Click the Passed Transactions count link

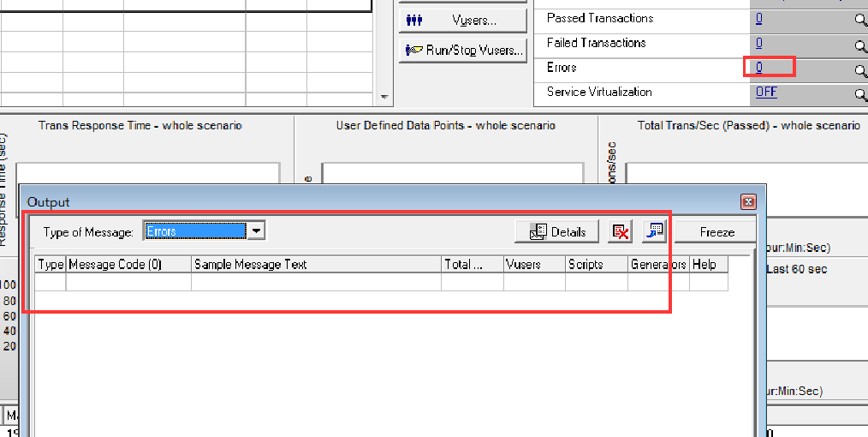point(759,18)
